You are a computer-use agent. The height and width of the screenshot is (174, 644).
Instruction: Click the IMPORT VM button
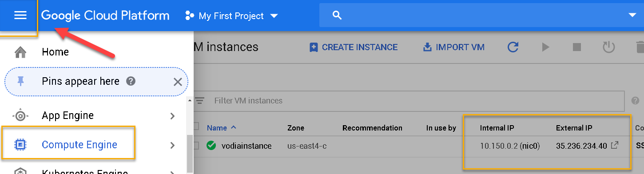click(453, 47)
